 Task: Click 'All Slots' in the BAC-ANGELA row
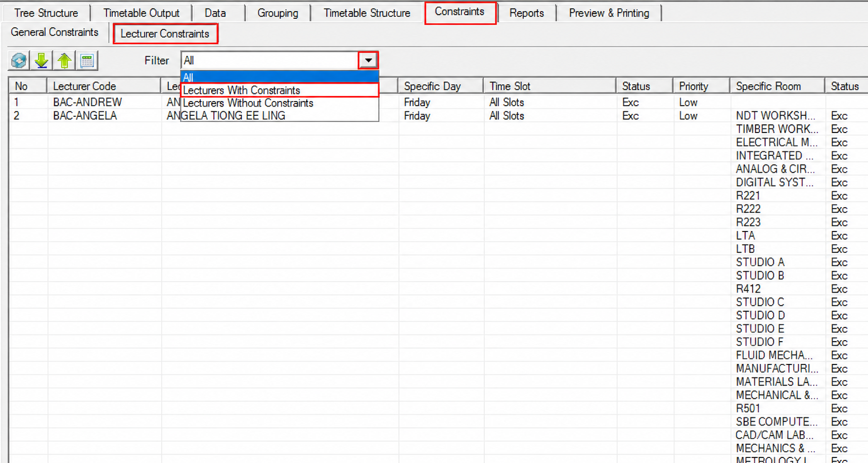pyautogui.click(x=507, y=116)
